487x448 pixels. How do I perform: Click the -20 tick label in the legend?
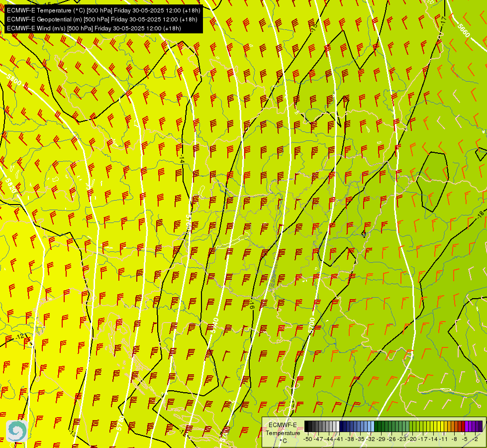coord(412,439)
